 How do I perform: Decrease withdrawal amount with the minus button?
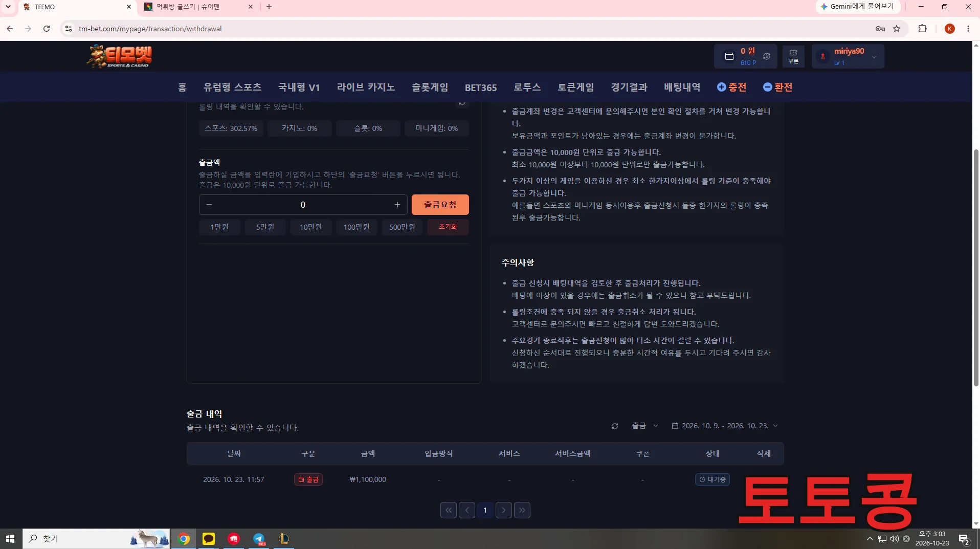pos(209,205)
